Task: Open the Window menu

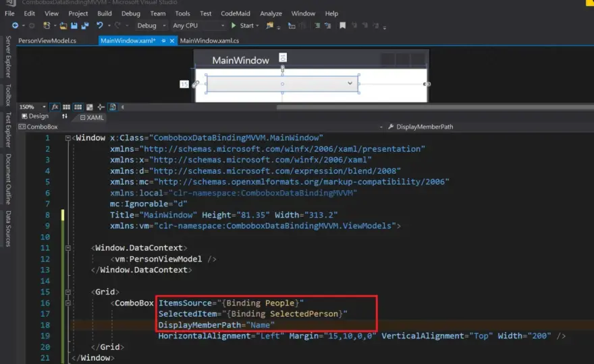Action: coord(303,13)
